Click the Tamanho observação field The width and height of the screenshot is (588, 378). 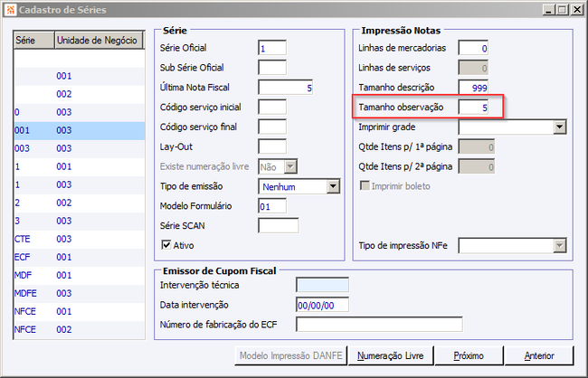[473, 108]
